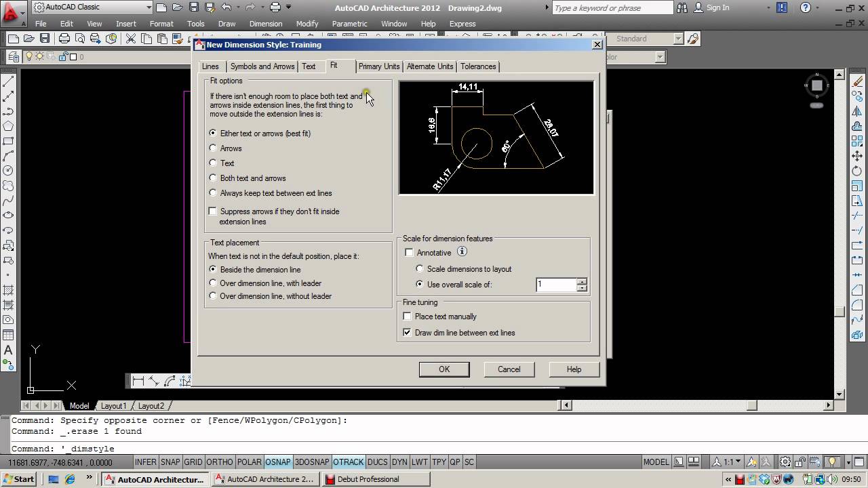Select 'Always keep text between ext lines'

213,193
